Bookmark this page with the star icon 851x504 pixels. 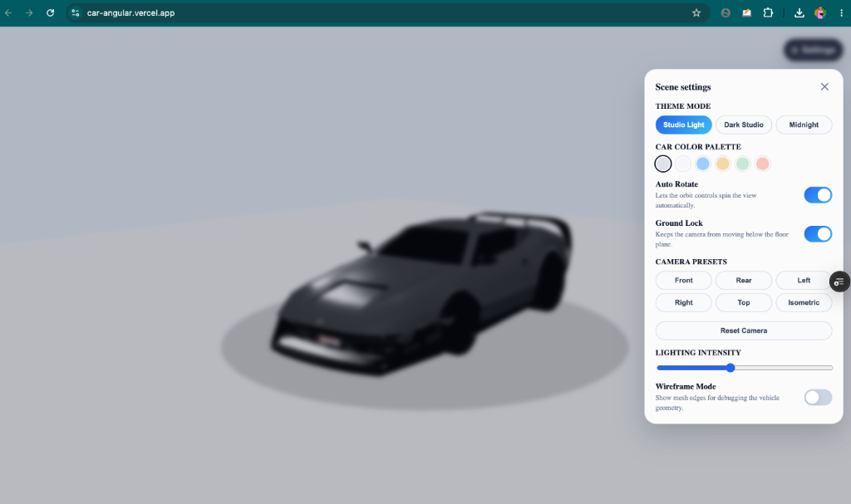point(696,13)
